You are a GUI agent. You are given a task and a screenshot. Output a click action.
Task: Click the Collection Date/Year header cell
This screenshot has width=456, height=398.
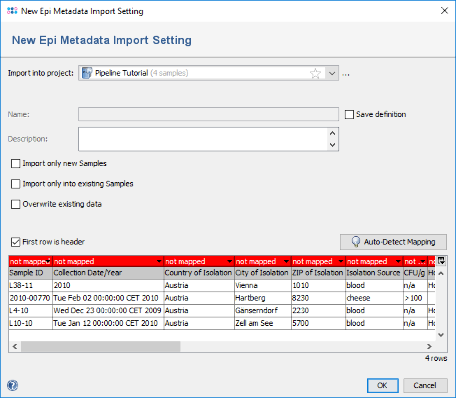tap(108, 273)
